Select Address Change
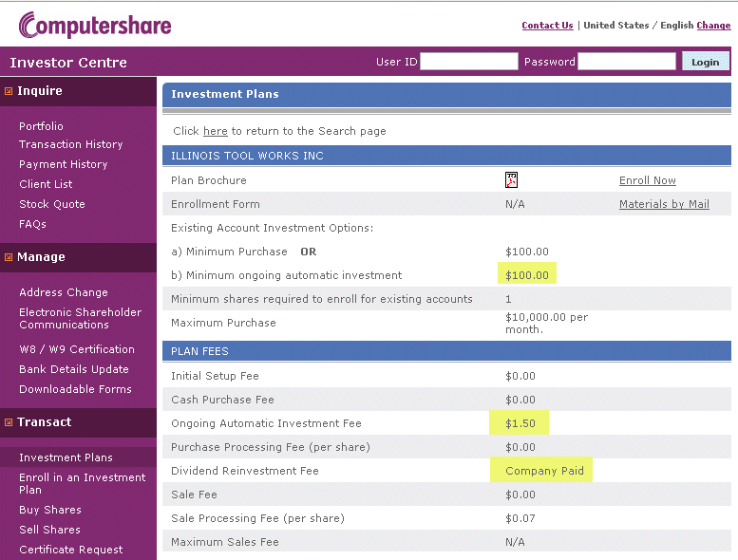The width and height of the screenshot is (738, 560). [64, 292]
